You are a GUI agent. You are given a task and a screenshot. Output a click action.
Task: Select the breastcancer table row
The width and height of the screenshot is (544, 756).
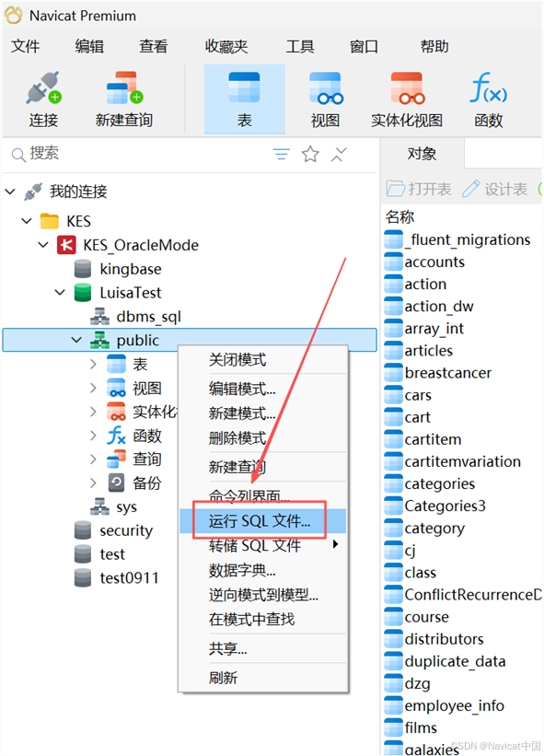point(438,373)
